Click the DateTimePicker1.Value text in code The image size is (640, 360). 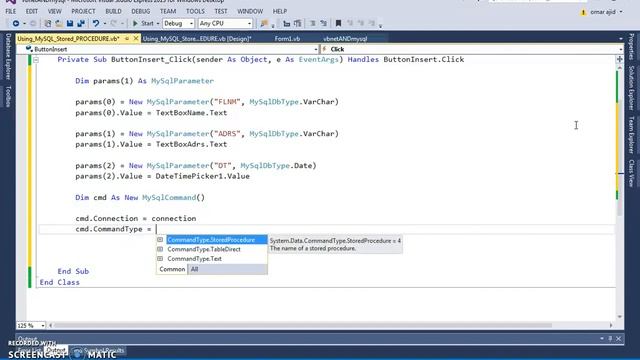[x=202, y=176]
